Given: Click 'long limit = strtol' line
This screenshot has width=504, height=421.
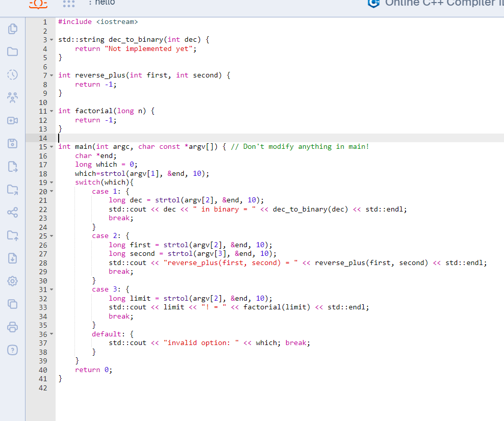Looking at the screenshot, I should (191, 299).
